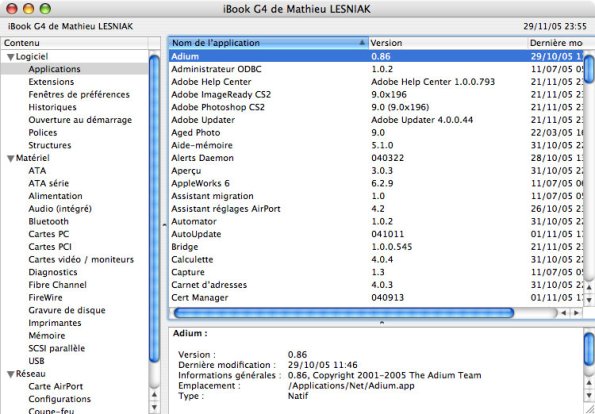This screenshot has height=414, width=595.
Task: Select Configurations under Réseau
Action: (x=60, y=399)
